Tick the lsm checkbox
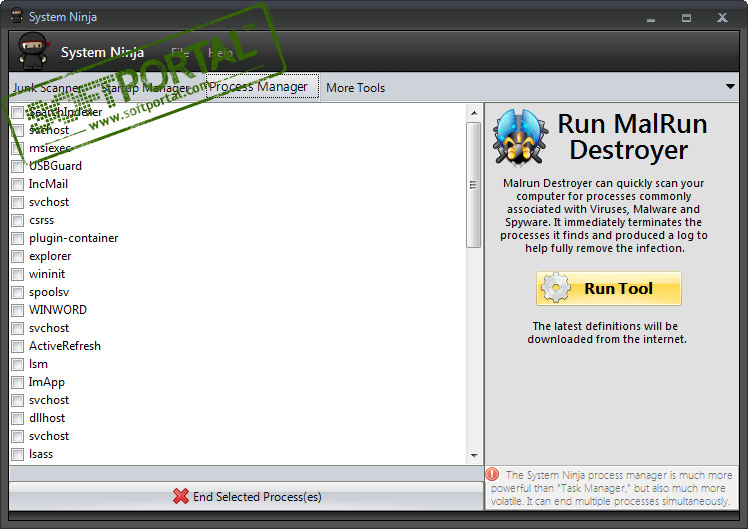The height and width of the screenshot is (529, 748). [x=18, y=364]
